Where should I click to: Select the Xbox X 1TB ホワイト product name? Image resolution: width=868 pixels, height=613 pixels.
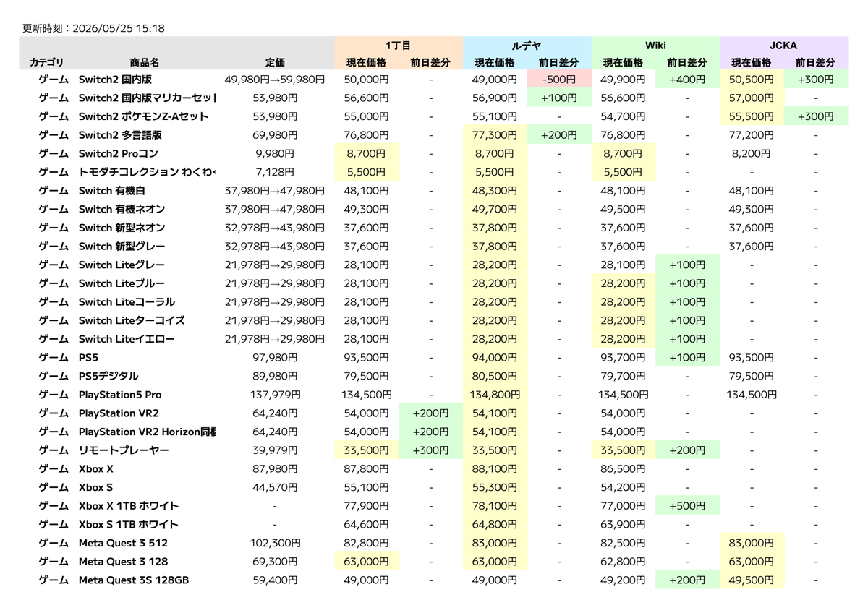(x=129, y=505)
